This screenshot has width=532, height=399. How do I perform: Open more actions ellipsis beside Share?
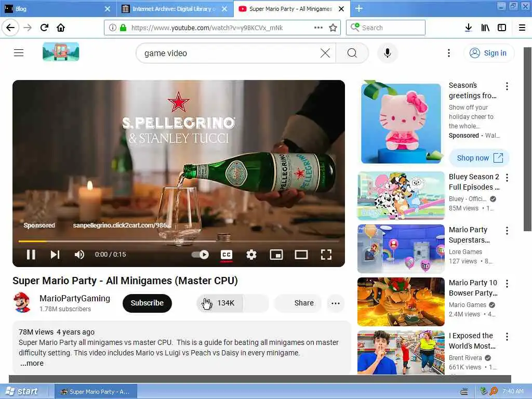click(x=336, y=303)
